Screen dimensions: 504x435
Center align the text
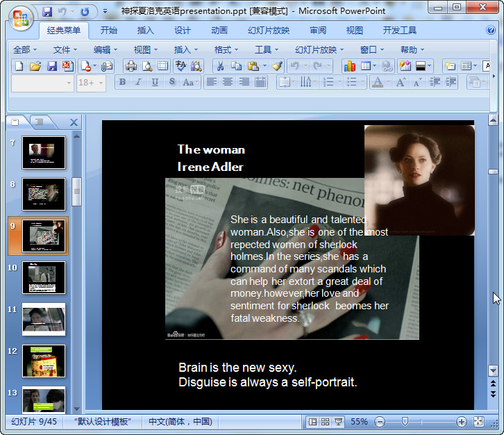(x=228, y=83)
